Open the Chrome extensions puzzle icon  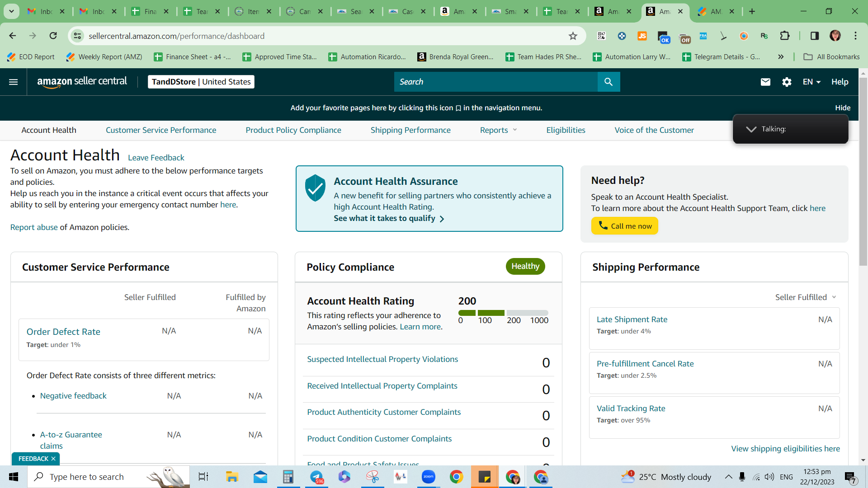[785, 36]
